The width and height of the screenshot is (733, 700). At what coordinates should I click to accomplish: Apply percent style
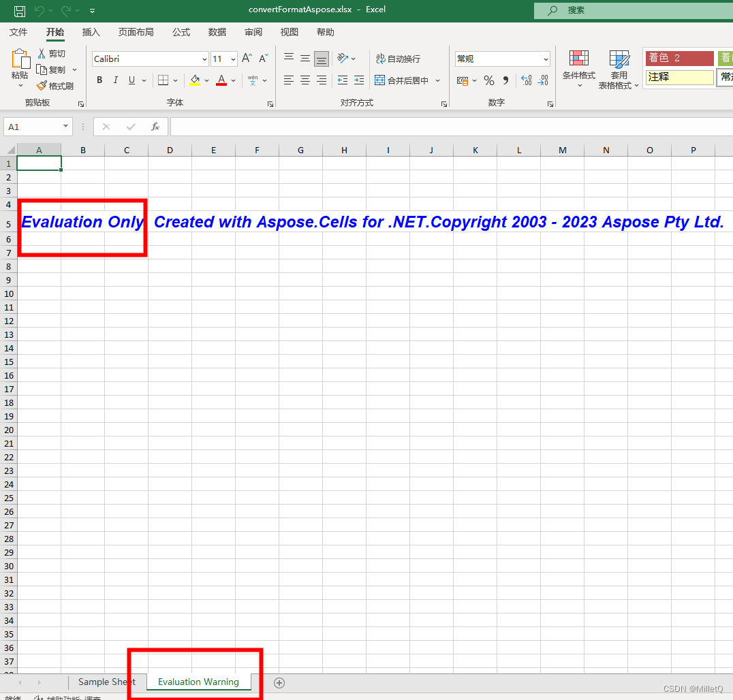pos(489,81)
